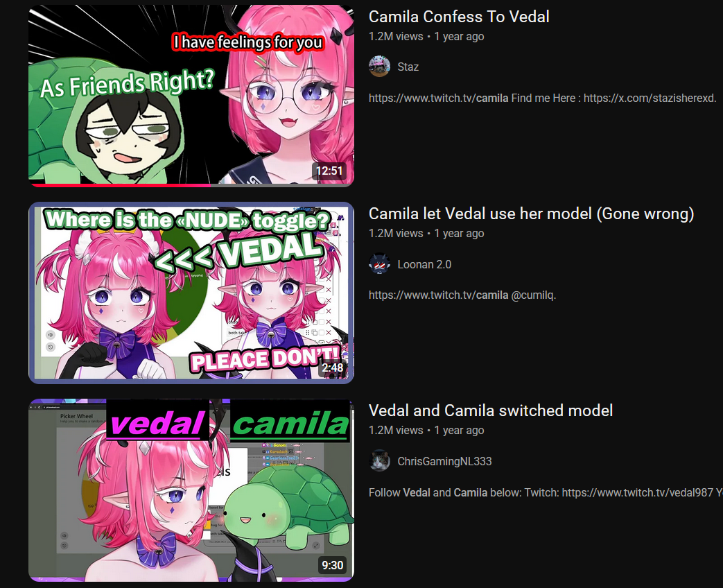This screenshot has width=723, height=588.
Task: Open Staz channel avatar icon
Action: pyautogui.click(x=379, y=67)
